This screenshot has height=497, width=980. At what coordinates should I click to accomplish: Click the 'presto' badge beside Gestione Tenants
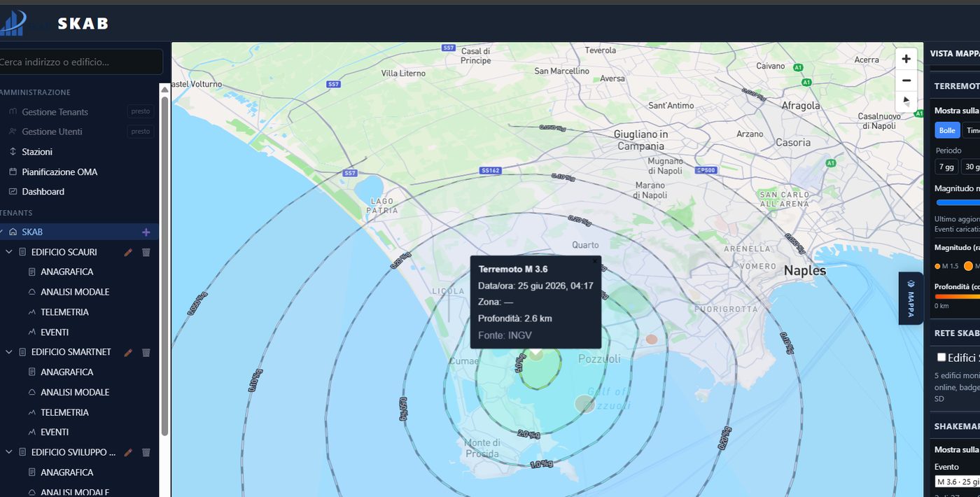(141, 111)
